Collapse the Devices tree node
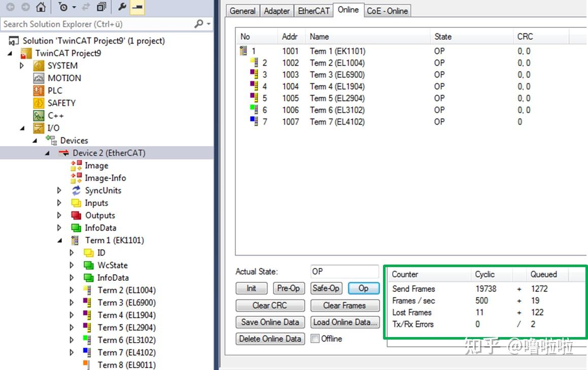Screen dimensions: 588x370 coord(34,141)
